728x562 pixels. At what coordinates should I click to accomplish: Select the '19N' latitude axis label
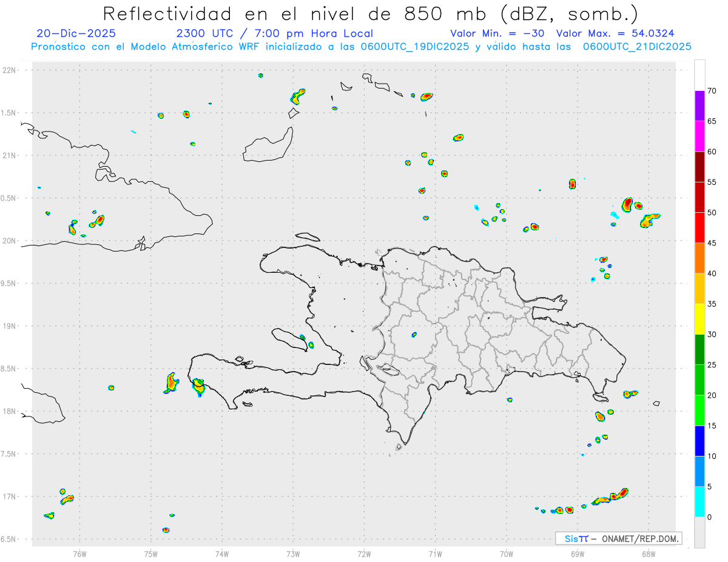tap(8, 326)
